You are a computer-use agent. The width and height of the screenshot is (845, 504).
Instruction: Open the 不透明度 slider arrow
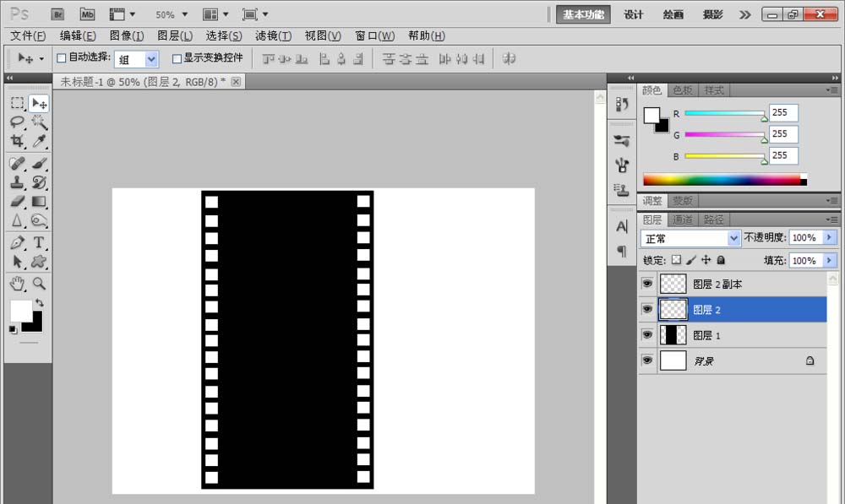(x=830, y=237)
